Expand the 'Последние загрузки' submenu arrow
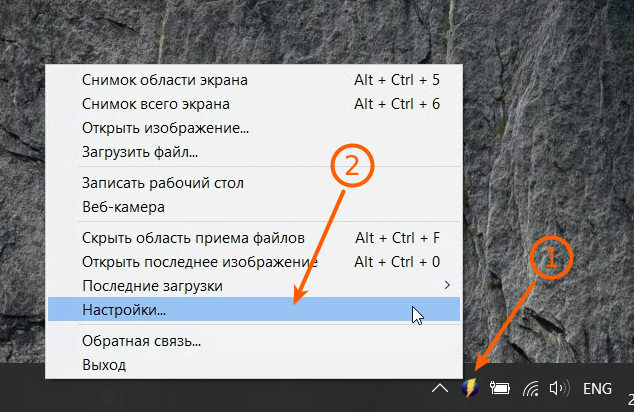 (446, 286)
